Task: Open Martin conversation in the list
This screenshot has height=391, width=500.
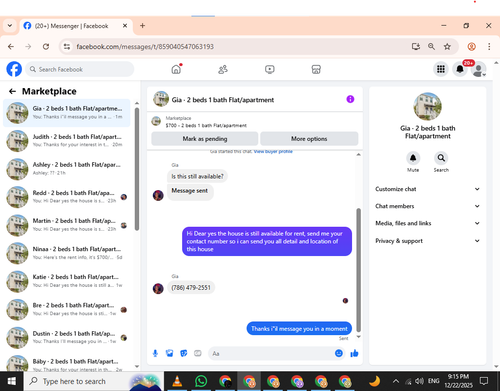Action: [x=66, y=225]
